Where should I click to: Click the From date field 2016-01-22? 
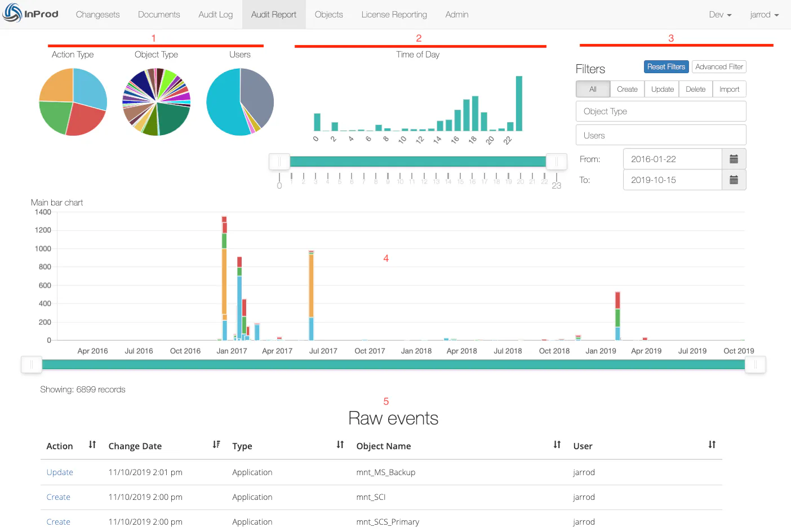click(x=672, y=159)
